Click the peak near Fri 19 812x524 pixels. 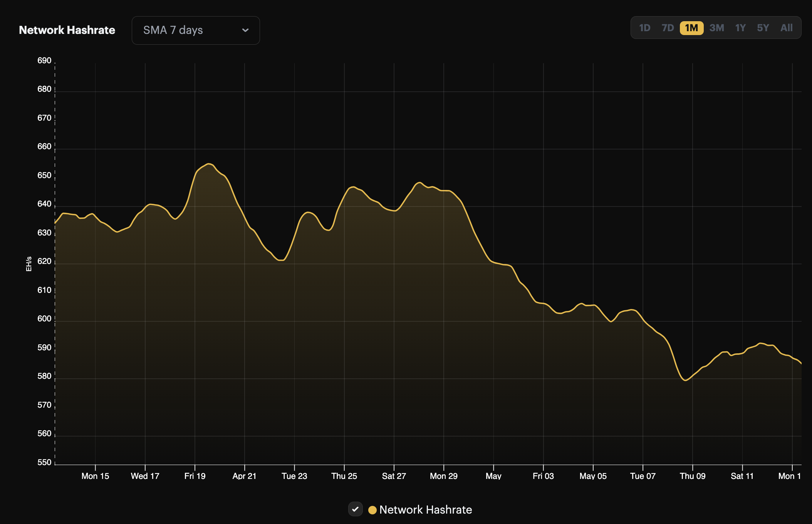click(209, 164)
